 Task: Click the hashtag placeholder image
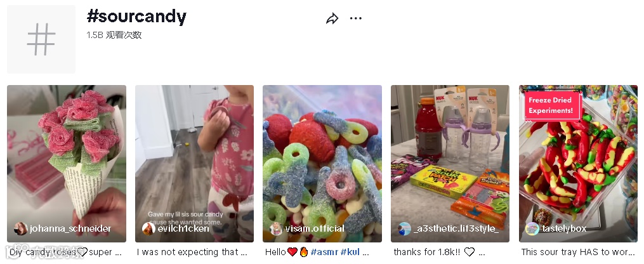[41, 39]
